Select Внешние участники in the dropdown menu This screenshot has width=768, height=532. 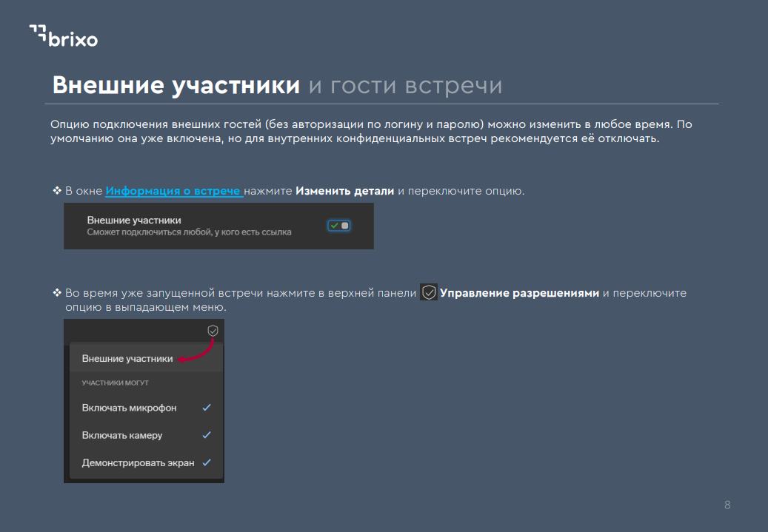pyautogui.click(x=127, y=359)
